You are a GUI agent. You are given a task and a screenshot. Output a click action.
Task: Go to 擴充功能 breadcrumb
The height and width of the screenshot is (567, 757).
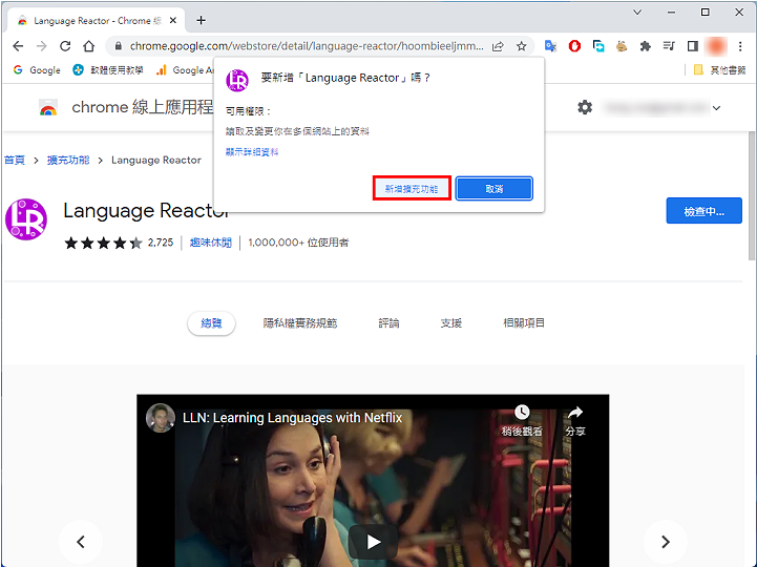(68, 160)
